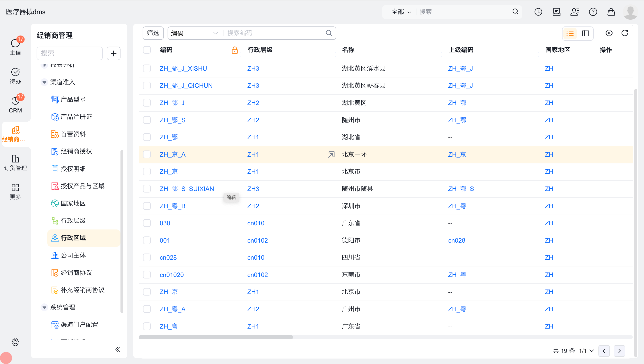Collapse the 系统管理 tree group
Screen dimensions: 644x364
(44, 307)
